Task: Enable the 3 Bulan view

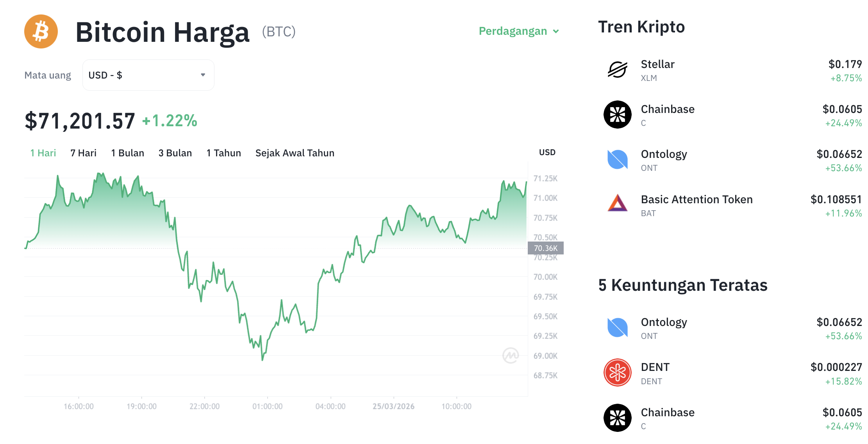Action: [175, 153]
